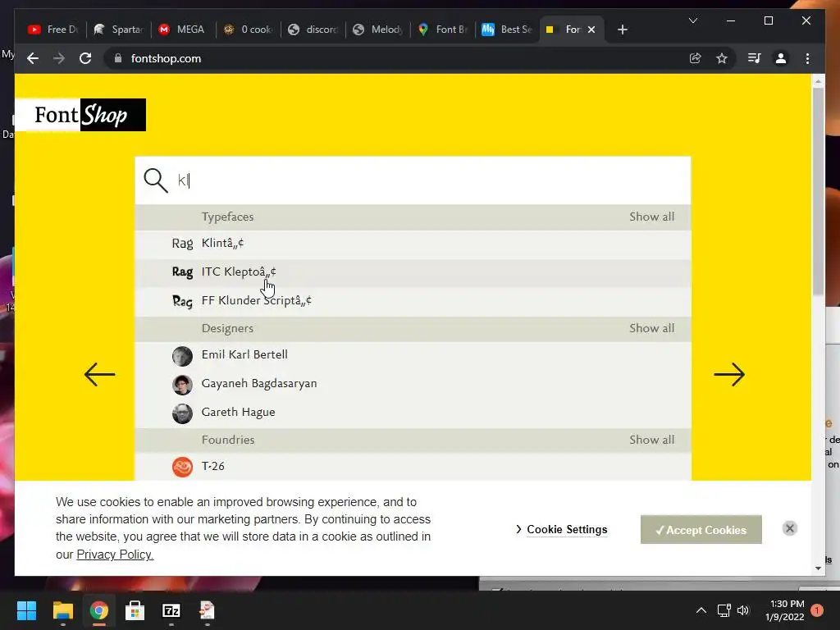Screen dimensions: 840x630
Task: Open the notification badge in the tray
Action: (x=817, y=610)
